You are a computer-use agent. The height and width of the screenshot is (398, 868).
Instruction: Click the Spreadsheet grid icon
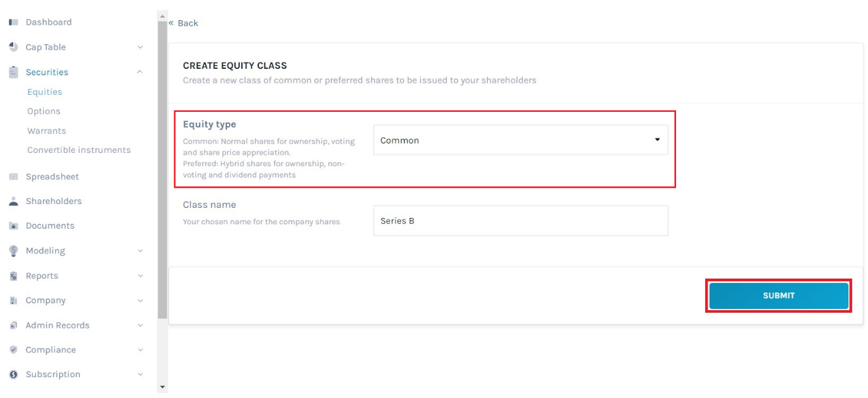13,177
